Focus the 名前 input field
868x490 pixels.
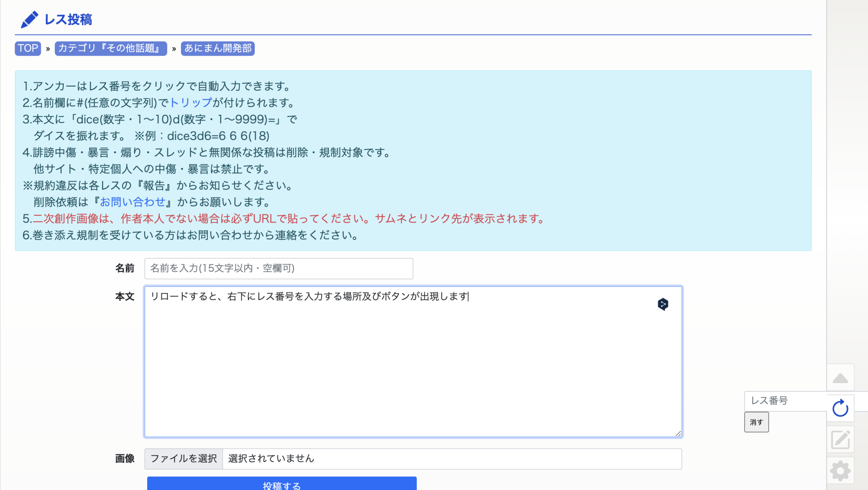[x=278, y=269]
